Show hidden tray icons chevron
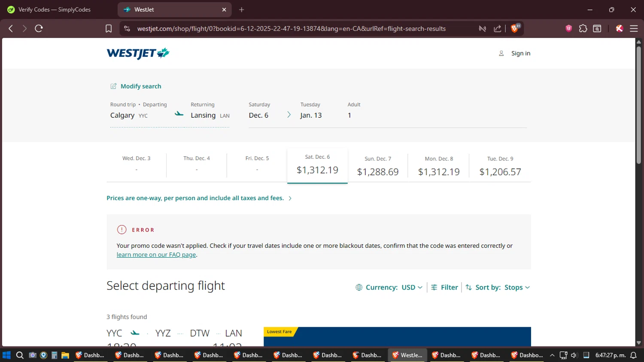 (x=552, y=355)
